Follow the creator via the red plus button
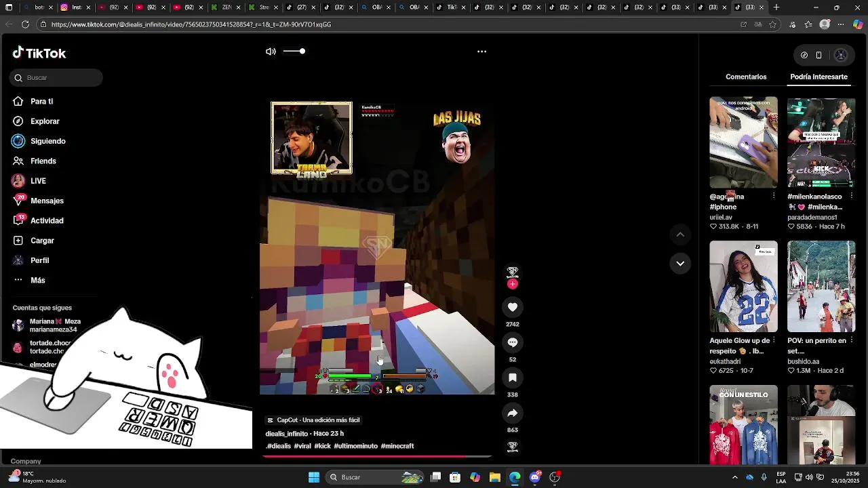 click(x=513, y=284)
